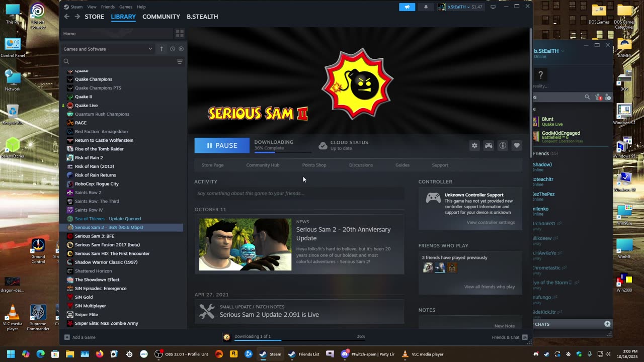Open Firefox from the taskbar
This screenshot has height=362, width=644.
[x=100, y=354]
